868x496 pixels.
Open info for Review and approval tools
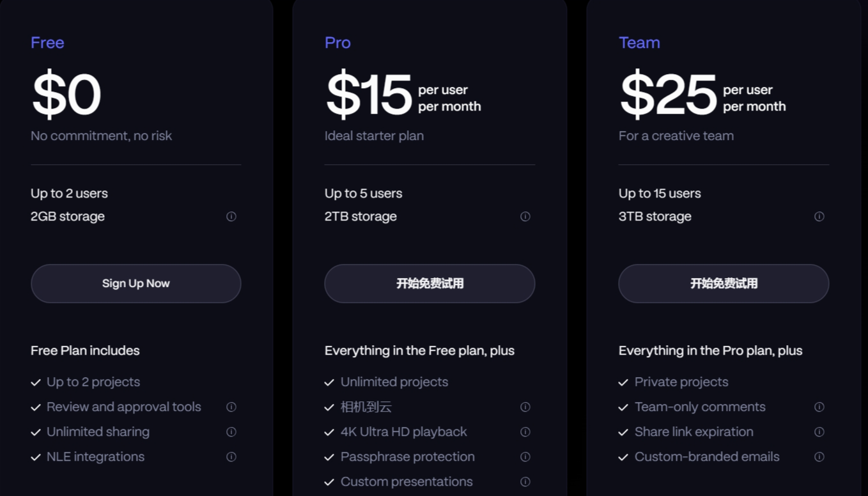point(231,407)
